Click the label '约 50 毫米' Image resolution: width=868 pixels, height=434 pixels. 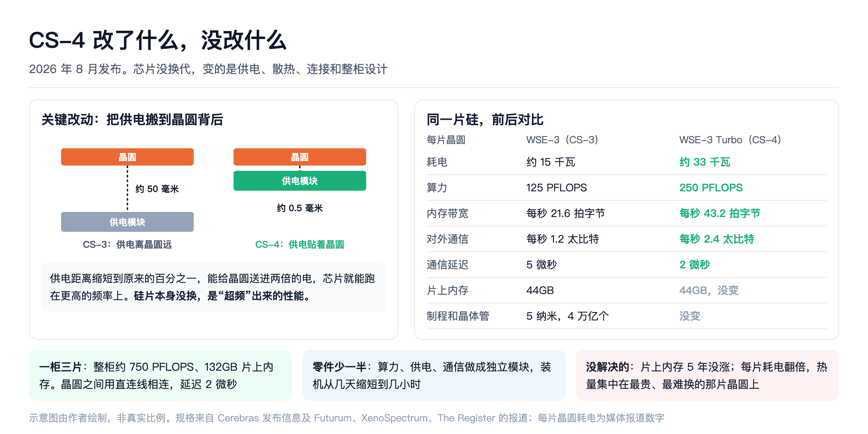pos(157,189)
